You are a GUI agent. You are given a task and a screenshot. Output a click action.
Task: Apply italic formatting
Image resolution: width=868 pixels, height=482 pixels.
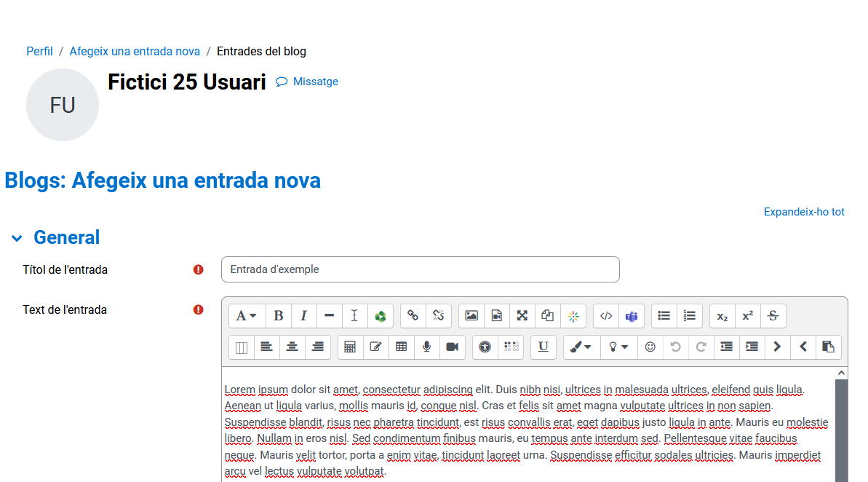click(x=304, y=316)
